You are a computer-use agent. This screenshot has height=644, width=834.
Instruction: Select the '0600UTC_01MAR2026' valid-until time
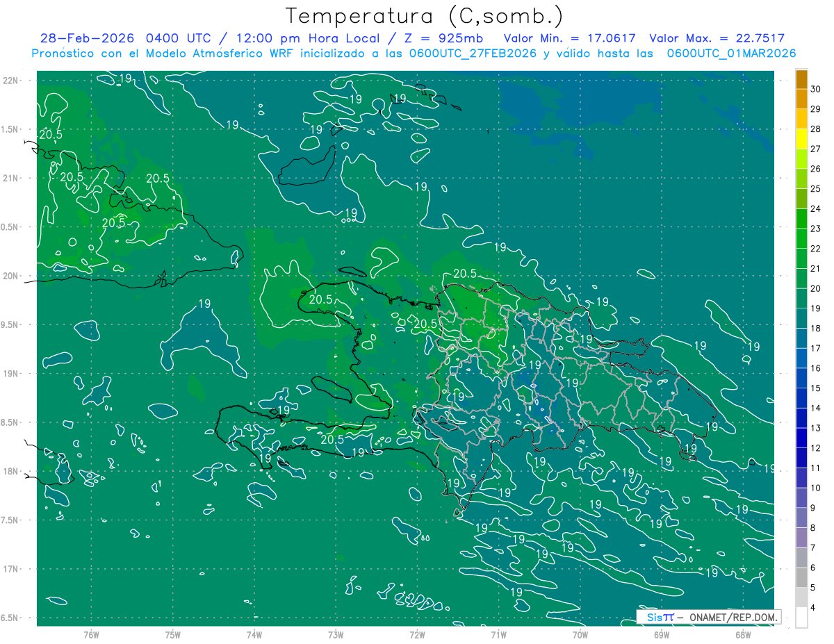[x=732, y=53]
